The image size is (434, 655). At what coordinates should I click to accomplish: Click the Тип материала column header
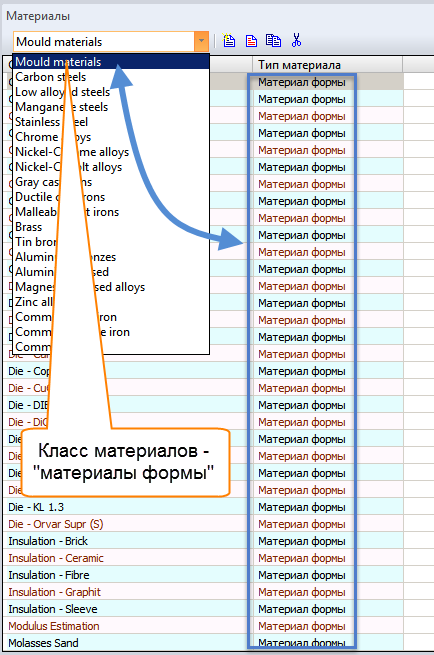[327, 65]
